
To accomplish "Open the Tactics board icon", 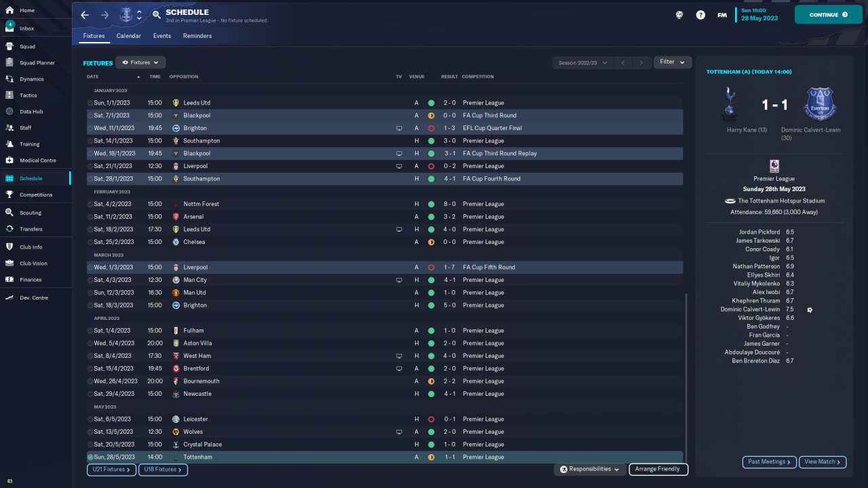I will [x=9, y=96].
